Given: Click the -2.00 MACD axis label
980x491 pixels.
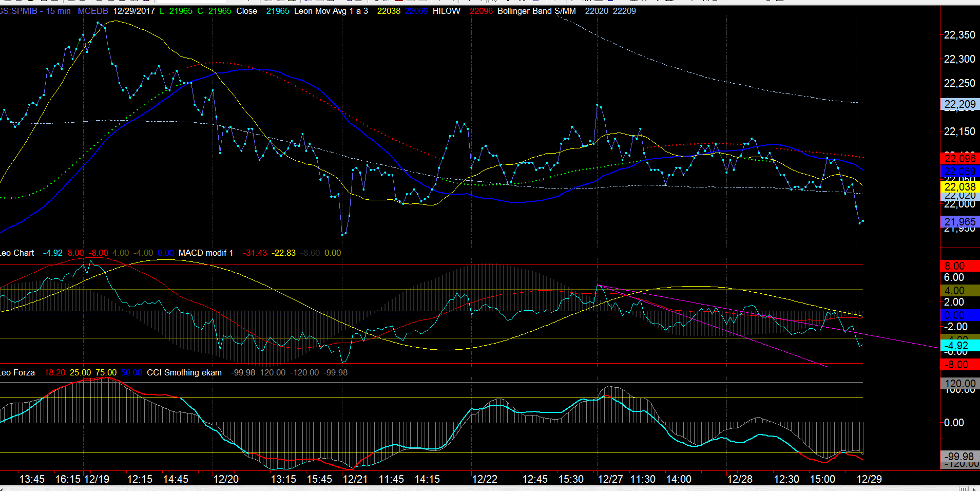Looking at the screenshot, I should pyautogui.click(x=955, y=327).
